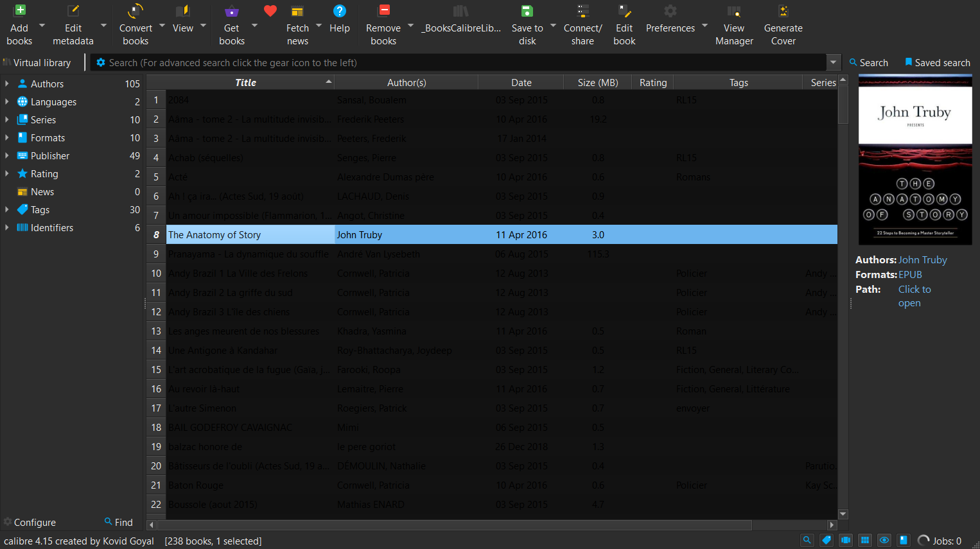Expand the Series category in the tag browser

[7, 119]
